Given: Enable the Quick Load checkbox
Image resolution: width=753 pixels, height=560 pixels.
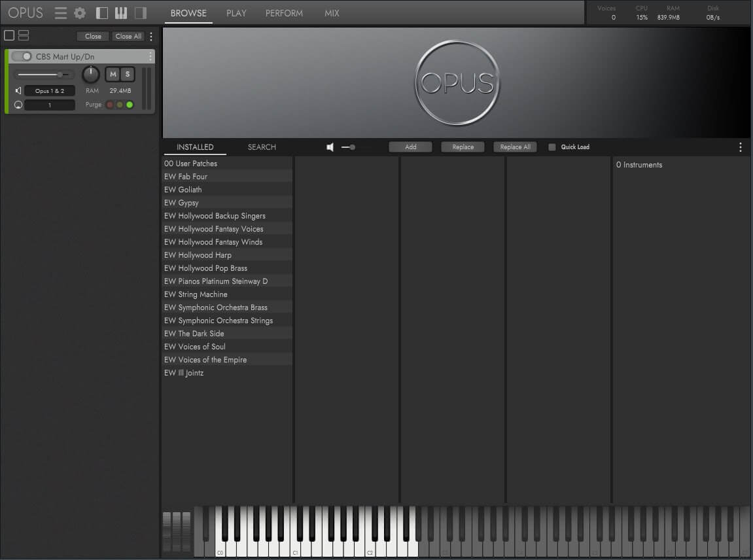Looking at the screenshot, I should (x=552, y=147).
